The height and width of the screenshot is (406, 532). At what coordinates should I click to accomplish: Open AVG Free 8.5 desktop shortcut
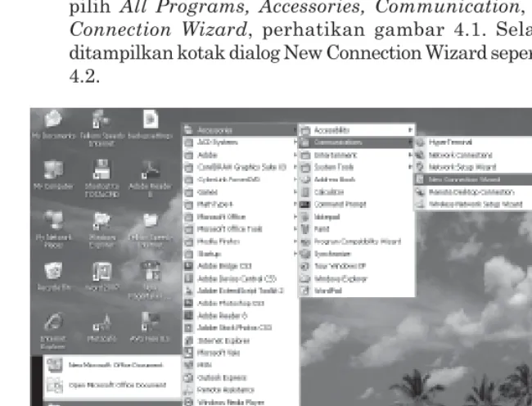click(151, 327)
